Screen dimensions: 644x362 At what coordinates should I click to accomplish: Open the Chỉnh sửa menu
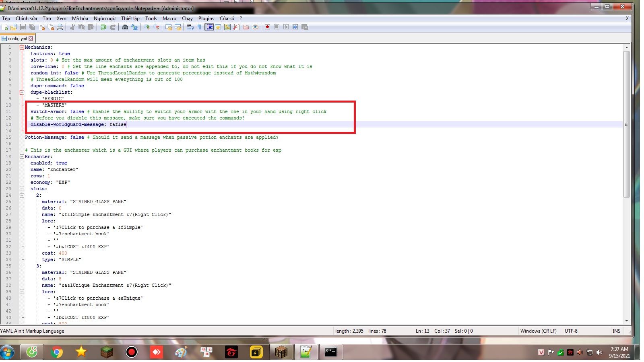click(26, 18)
